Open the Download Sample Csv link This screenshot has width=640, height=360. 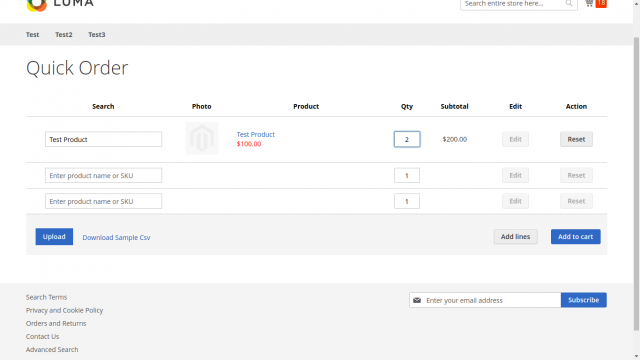point(116,238)
